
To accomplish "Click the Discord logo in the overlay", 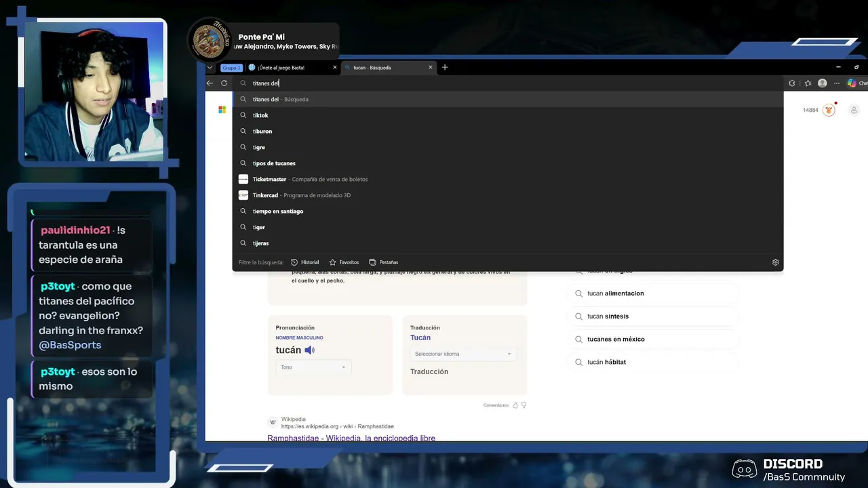I will (745, 469).
